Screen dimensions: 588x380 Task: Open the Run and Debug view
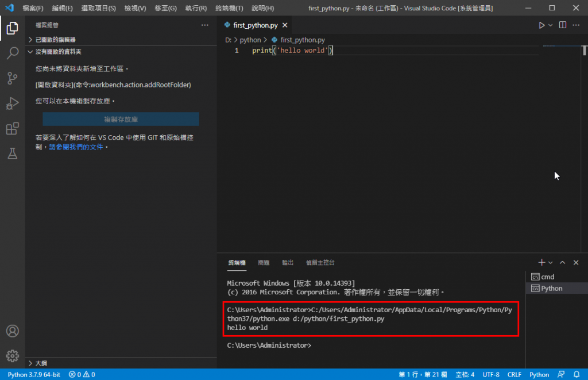[x=13, y=103]
